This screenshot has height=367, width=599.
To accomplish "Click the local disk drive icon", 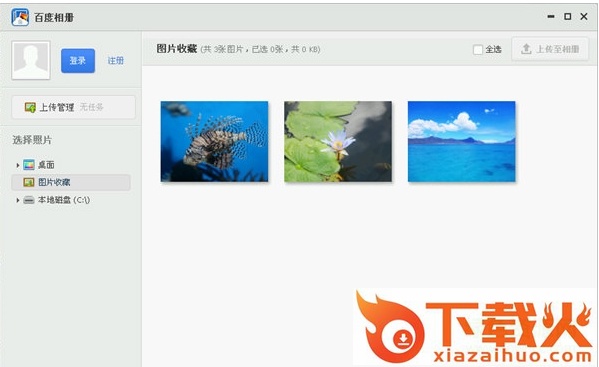I will pyautogui.click(x=29, y=200).
